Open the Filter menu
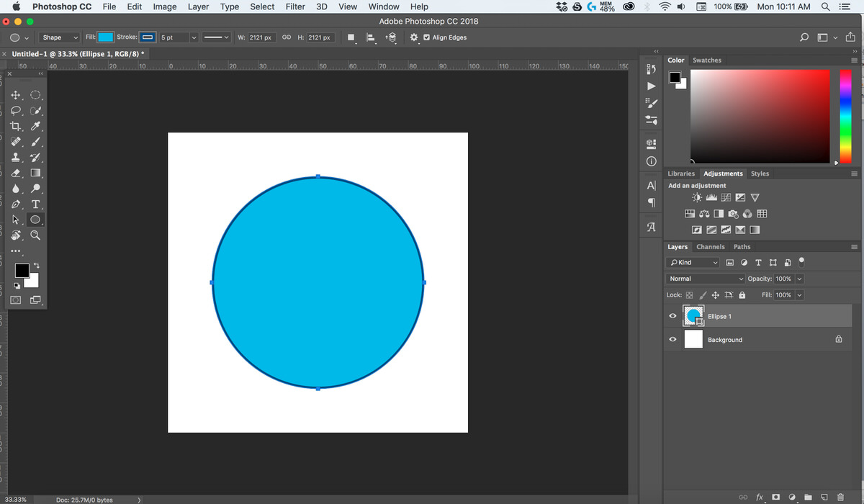 pyautogui.click(x=295, y=6)
